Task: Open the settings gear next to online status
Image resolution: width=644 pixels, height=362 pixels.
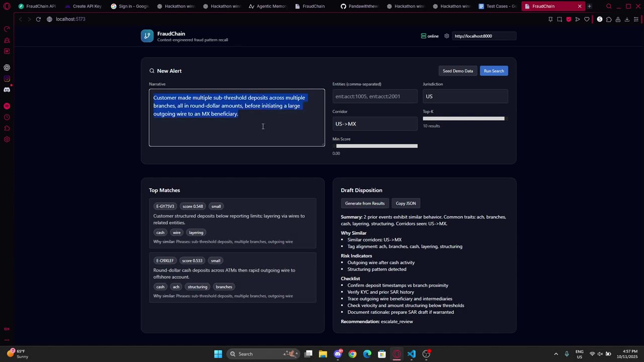Action: point(446,36)
